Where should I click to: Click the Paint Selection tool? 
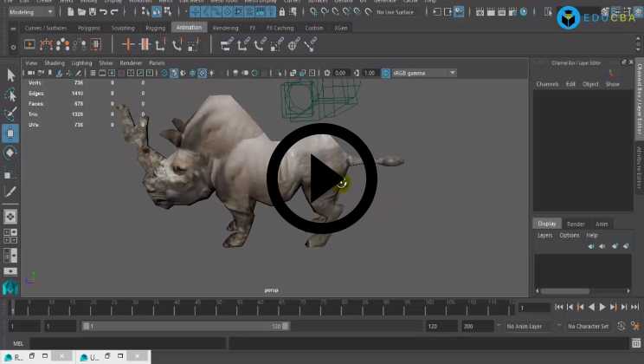pyautogui.click(x=10, y=114)
